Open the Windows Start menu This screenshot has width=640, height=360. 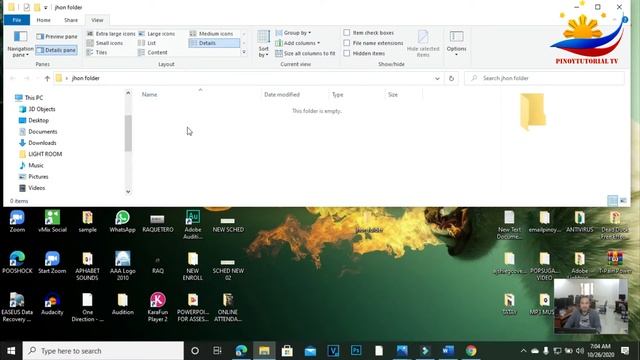[x=11, y=351]
